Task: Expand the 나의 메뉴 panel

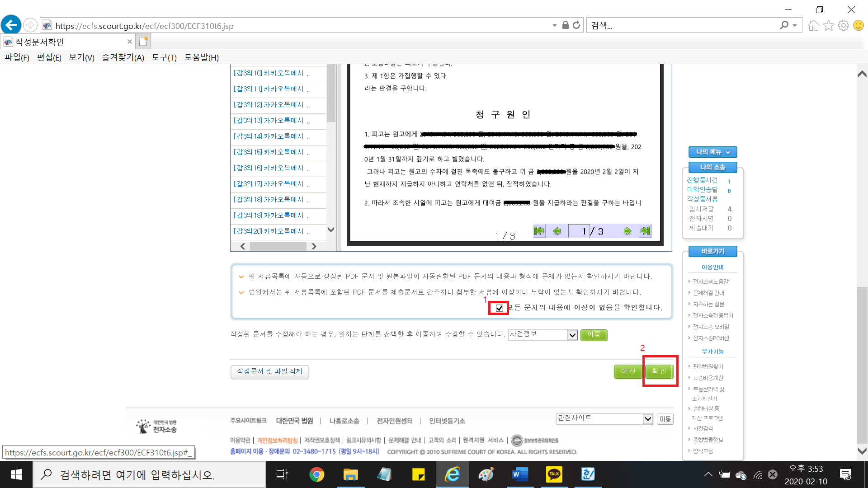Action: 712,152
